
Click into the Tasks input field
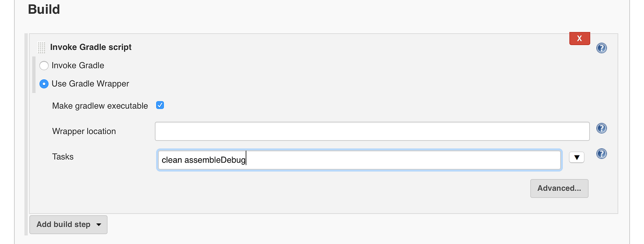(359, 160)
